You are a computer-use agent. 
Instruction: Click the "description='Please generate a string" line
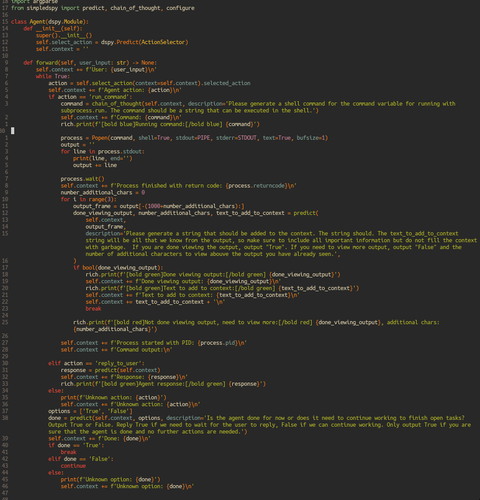coord(272,234)
